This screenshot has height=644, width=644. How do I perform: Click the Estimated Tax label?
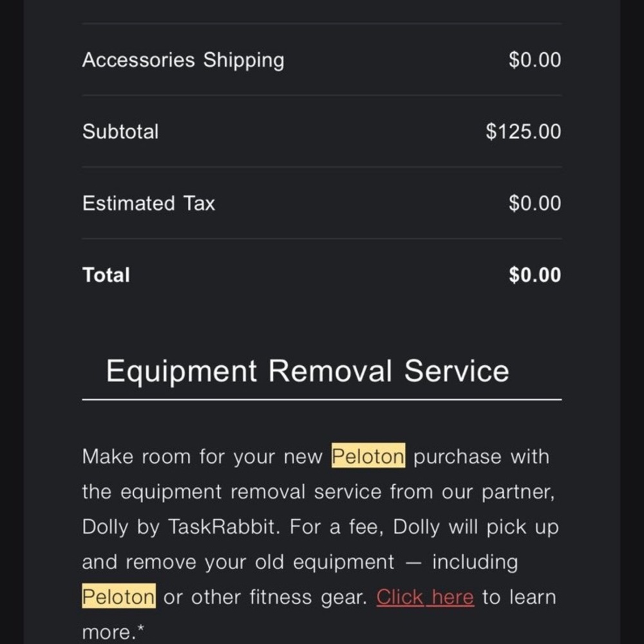click(x=148, y=204)
